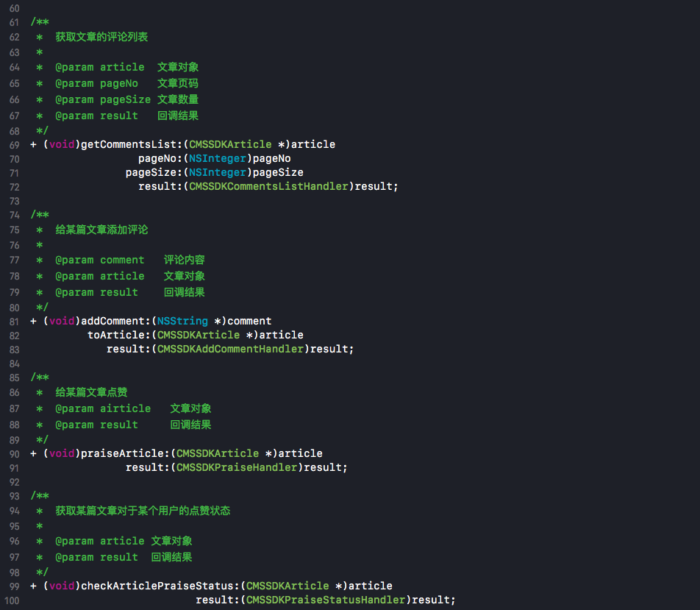
Task: Click 评论内容 text on line 77
Action: pos(184,260)
